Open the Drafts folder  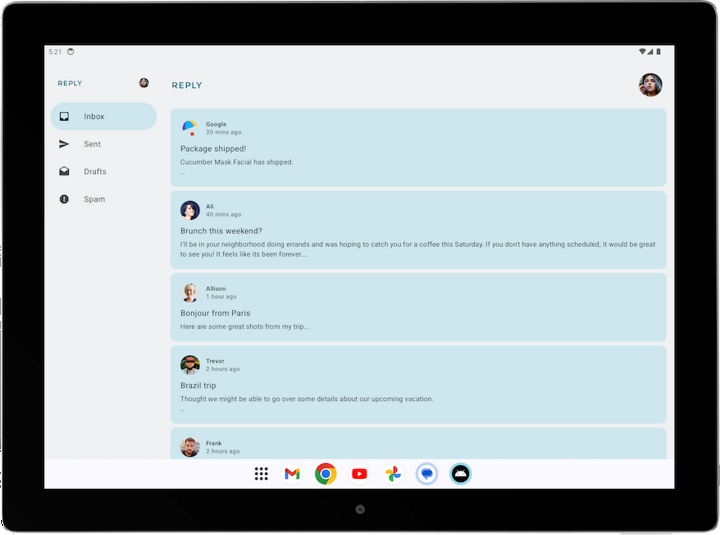pos(95,172)
